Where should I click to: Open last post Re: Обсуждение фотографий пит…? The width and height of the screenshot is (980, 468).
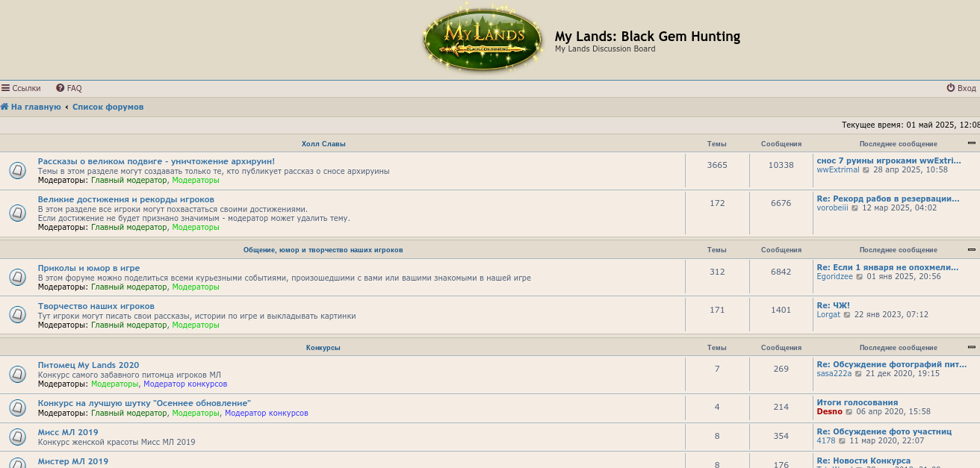click(x=892, y=364)
